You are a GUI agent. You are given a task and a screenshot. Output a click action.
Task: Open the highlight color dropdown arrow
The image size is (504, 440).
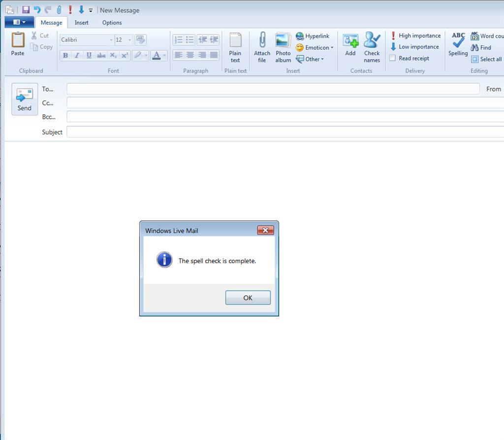coord(146,55)
